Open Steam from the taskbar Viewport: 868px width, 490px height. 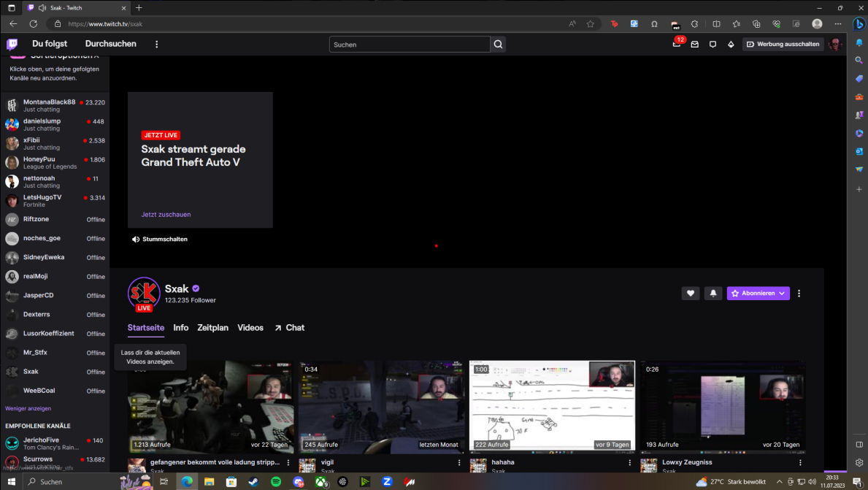click(253, 482)
